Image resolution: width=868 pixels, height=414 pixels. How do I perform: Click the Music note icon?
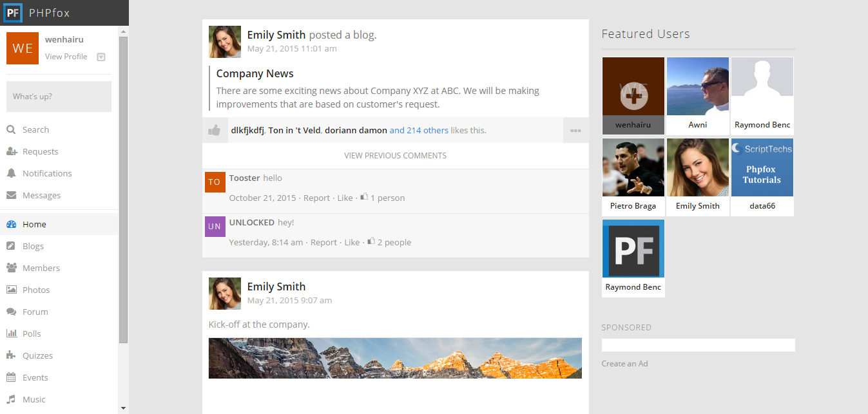tap(11, 399)
